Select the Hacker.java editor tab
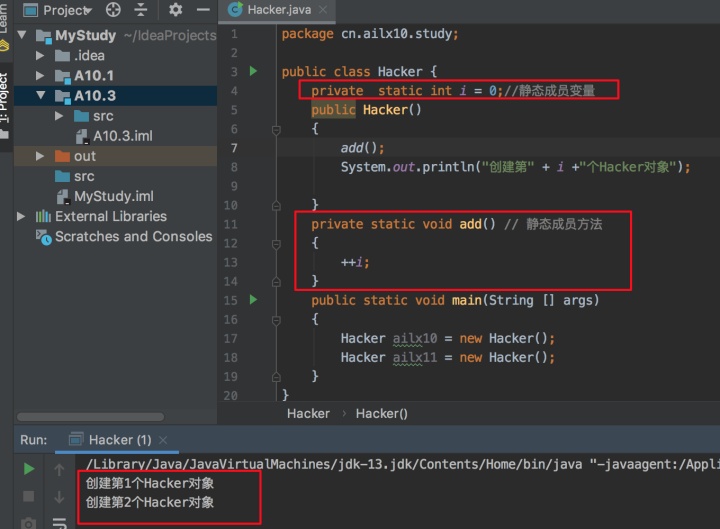Image resolution: width=720 pixels, height=529 pixels. 276,10
